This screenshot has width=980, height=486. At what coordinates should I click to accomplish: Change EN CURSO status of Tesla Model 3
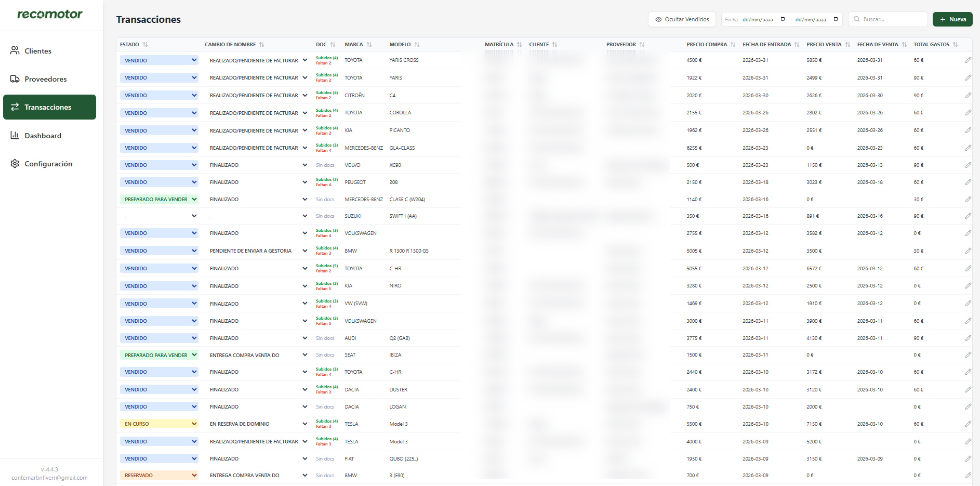159,424
